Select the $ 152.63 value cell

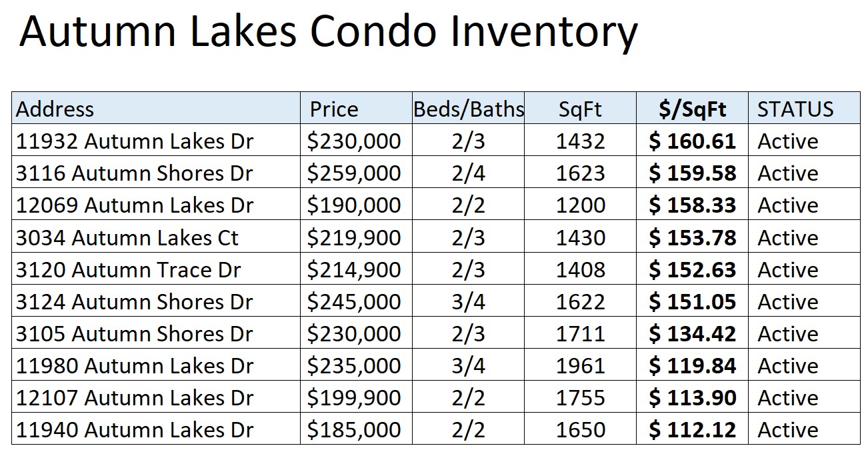tap(693, 269)
